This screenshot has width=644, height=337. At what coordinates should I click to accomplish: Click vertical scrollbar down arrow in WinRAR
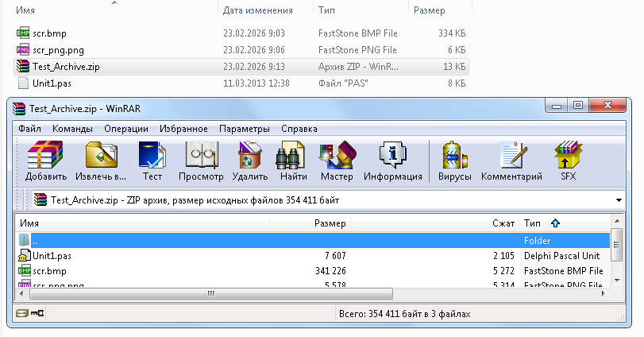click(617, 281)
